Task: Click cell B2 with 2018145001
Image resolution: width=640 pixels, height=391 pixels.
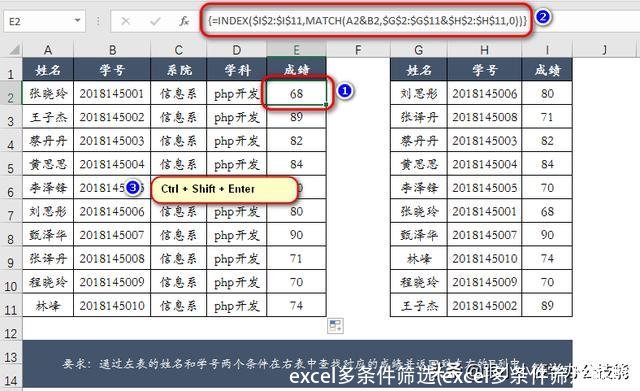Action: coord(112,93)
